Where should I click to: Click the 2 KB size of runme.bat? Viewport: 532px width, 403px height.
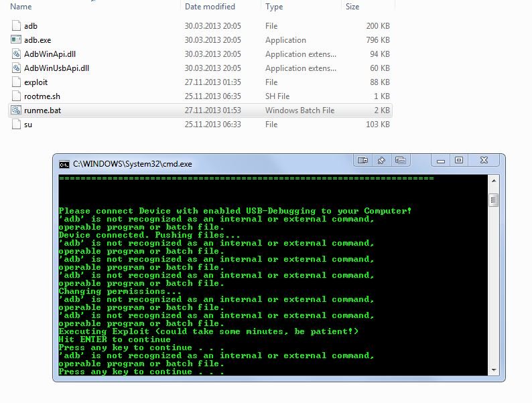(x=382, y=110)
